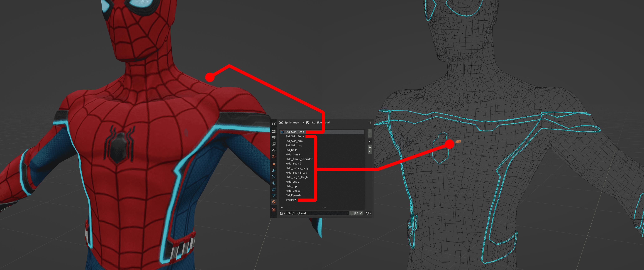The height and width of the screenshot is (270, 644).
Task: Open the World properties tab
Action: pos(274,157)
